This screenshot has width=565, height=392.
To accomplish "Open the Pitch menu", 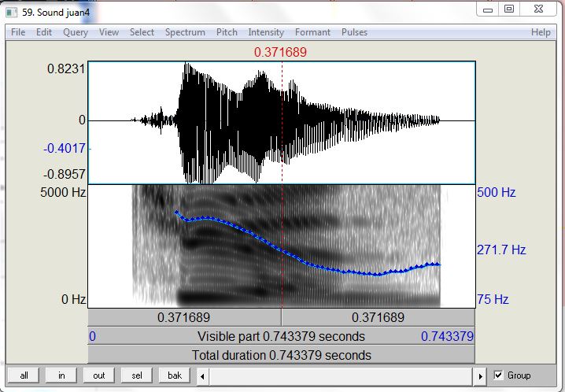I will pos(227,32).
